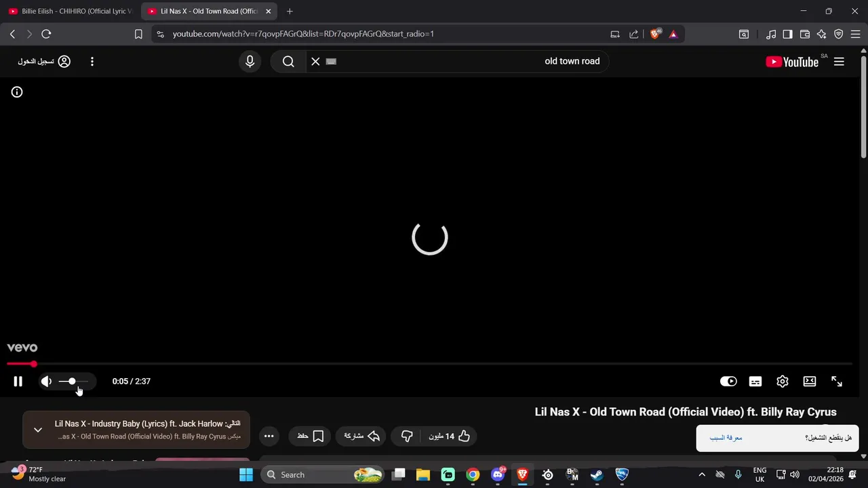This screenshot has width=868, height=488.
Task: Like the video, 14 million thumbs up
Action: pyautogui.click(x=449, y=436)
